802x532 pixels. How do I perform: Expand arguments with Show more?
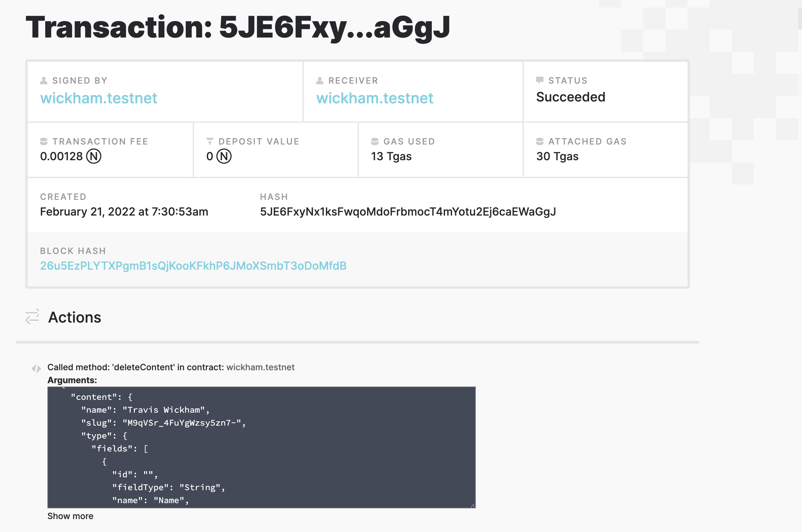(70, 516)
